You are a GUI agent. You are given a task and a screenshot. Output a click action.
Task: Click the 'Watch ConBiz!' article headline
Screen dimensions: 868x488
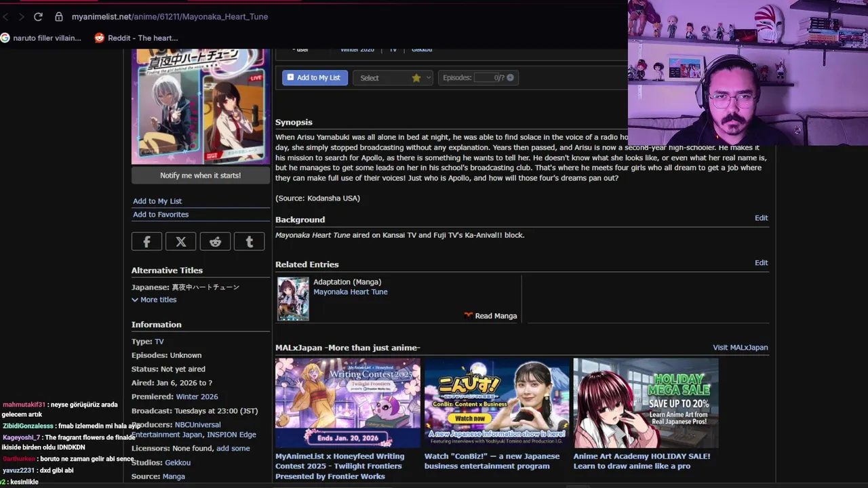492,461
